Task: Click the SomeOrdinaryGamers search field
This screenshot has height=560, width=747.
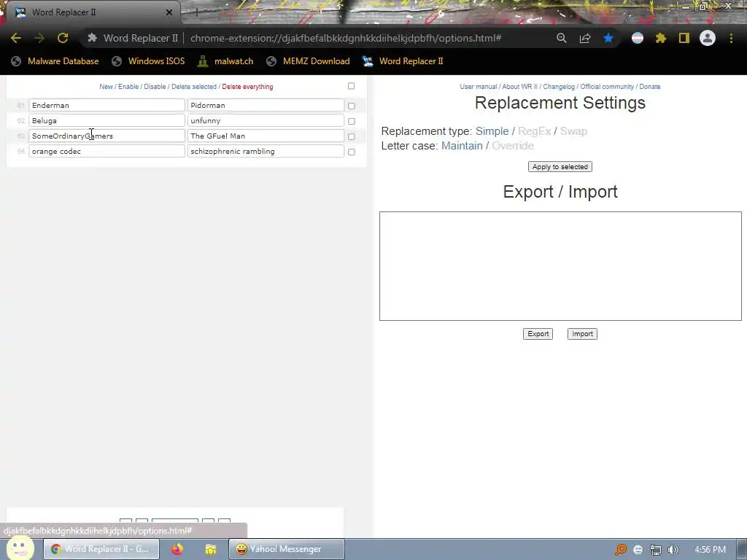Action: (107, 136)
